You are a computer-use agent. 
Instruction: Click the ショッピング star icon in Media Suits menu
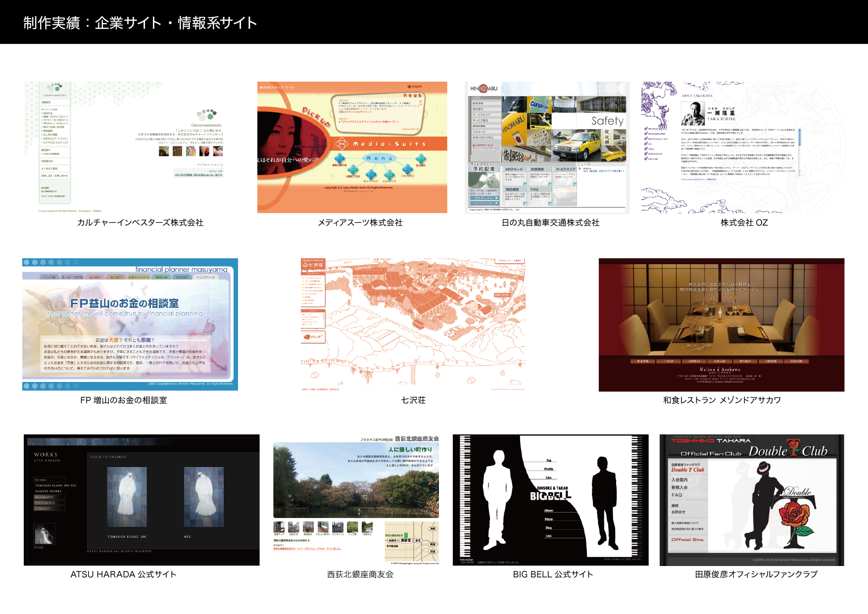(x=389, y=175)
